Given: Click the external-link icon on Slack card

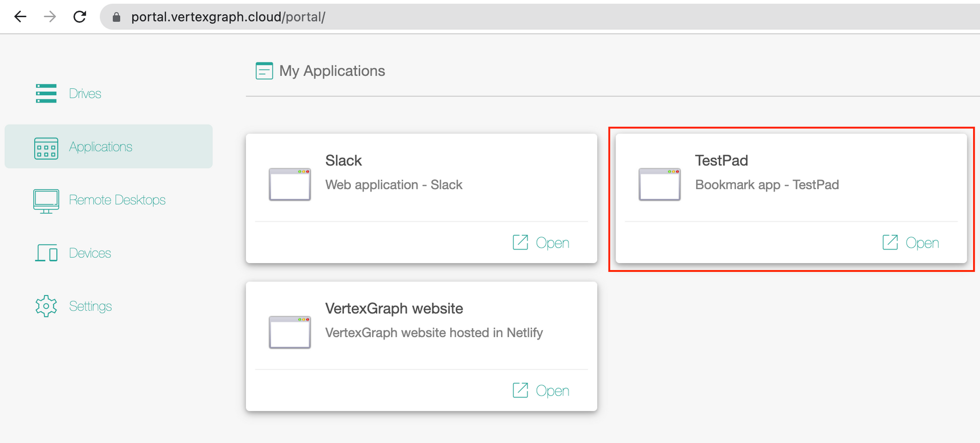Looking at the screenshot, I should pos(520,242).
